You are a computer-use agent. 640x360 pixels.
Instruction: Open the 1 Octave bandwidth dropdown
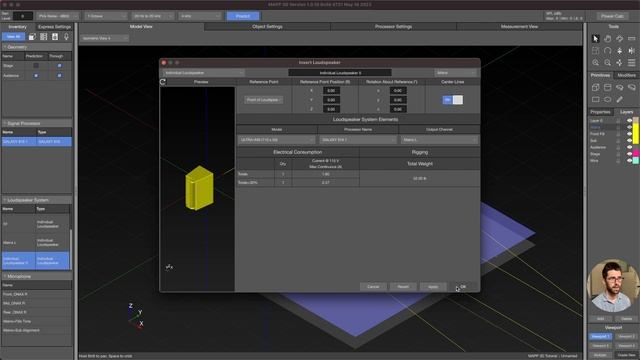coord(106,16)
